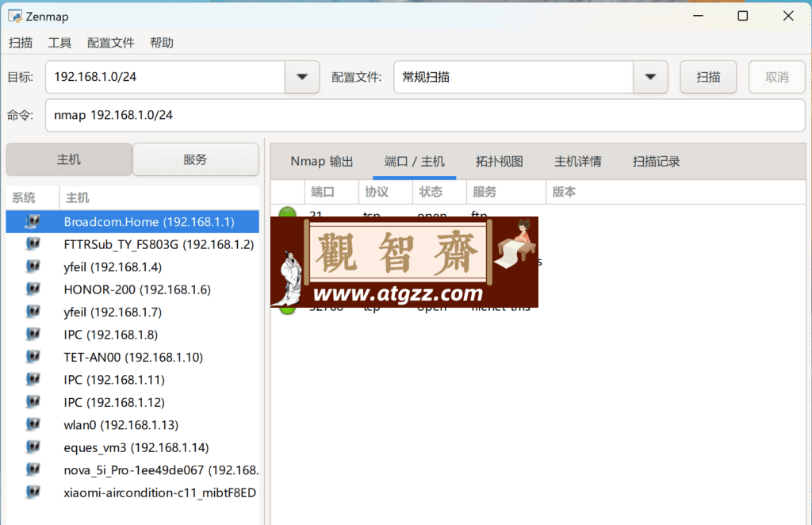
Task: Click the OS icon beside yfeil (192.168.1.4)
Action: 33,266
